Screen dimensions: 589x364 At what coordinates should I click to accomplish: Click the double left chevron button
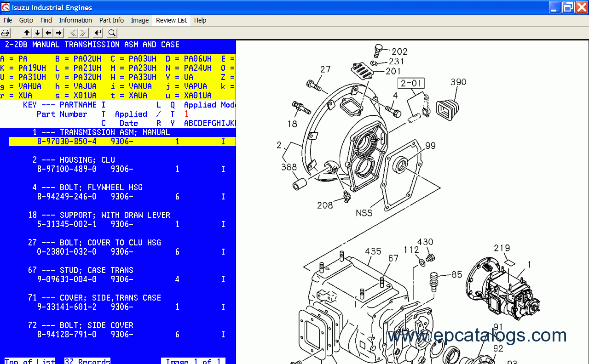coord(73,33)
